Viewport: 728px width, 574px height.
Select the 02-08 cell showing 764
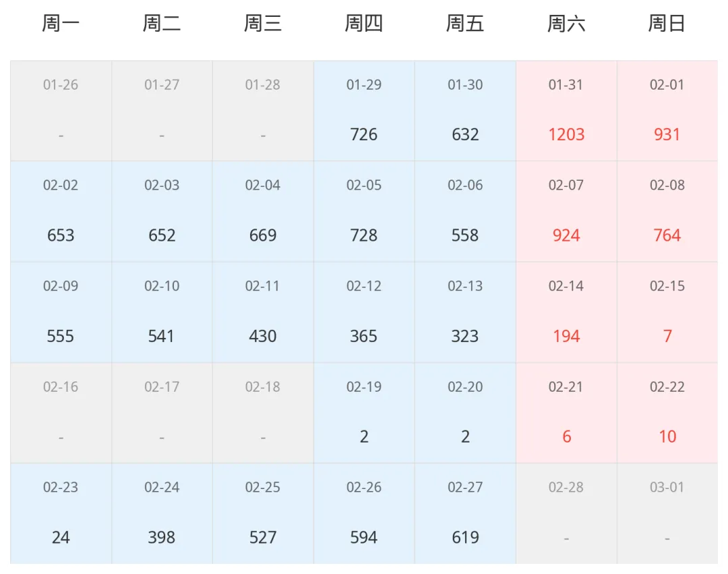click(x=667, y=212)
